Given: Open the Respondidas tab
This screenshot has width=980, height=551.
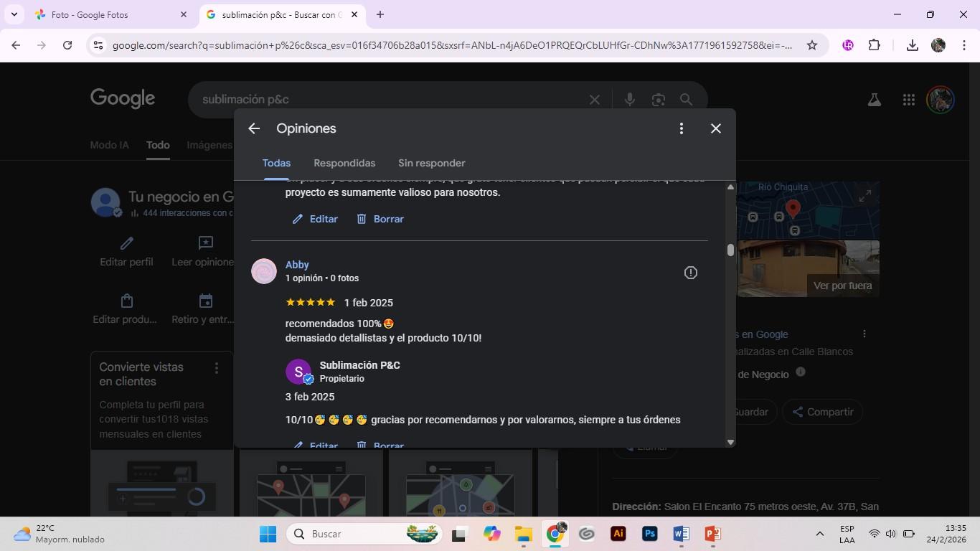Looking at the screenshot, I should 344,163.
